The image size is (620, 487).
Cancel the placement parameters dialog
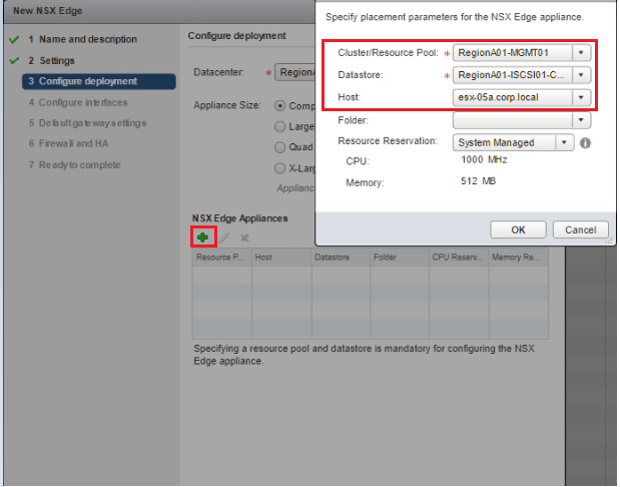pyautogui.click(x=580, y=230)
